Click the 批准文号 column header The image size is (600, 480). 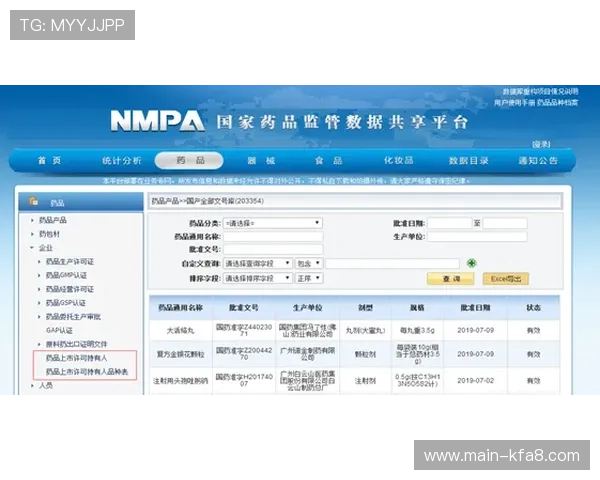click(244, 308)
